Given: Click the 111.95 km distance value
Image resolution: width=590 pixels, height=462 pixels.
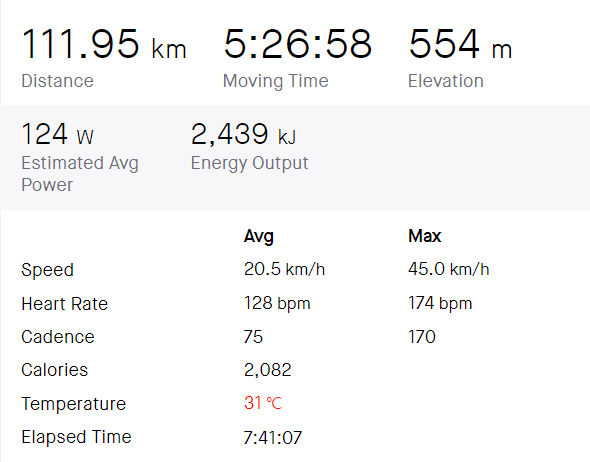Looking at the screenshot, I should coord(104,44).
